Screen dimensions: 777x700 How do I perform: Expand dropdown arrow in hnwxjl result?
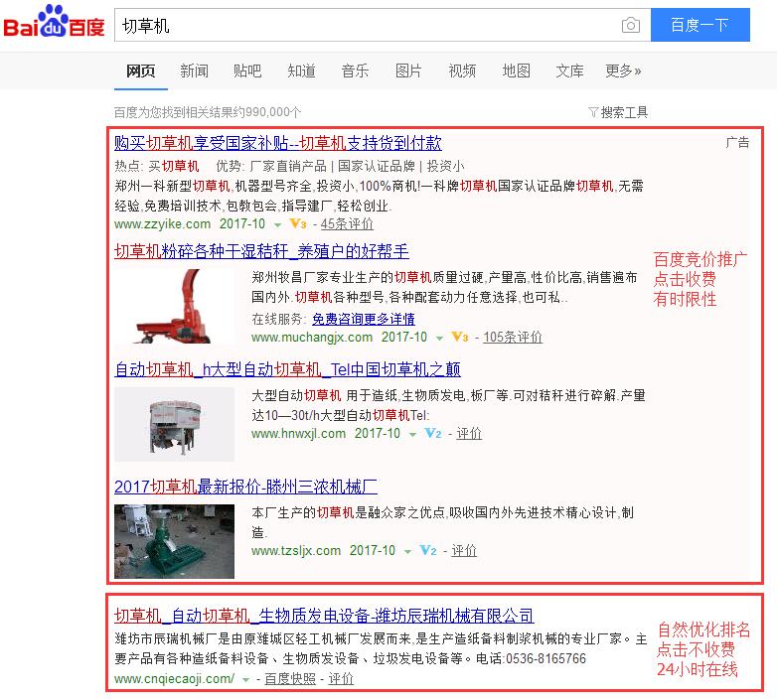click(x=412, y=435)
